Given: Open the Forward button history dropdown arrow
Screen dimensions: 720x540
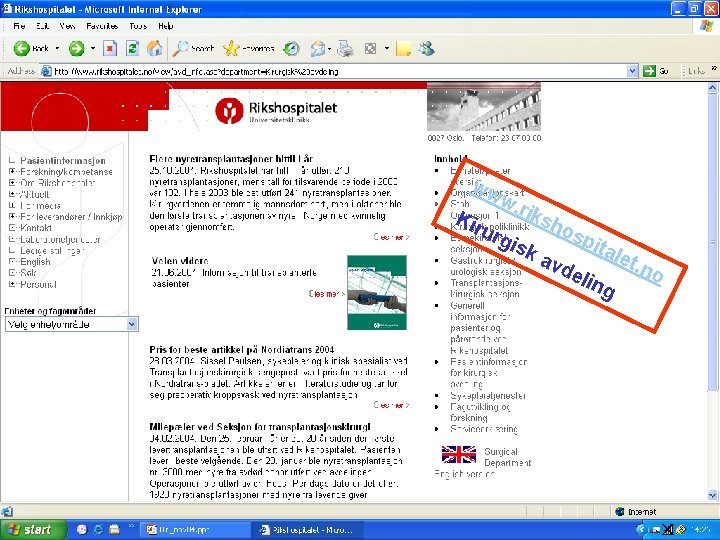Looking at the screenshot, I should coord(93,48).
